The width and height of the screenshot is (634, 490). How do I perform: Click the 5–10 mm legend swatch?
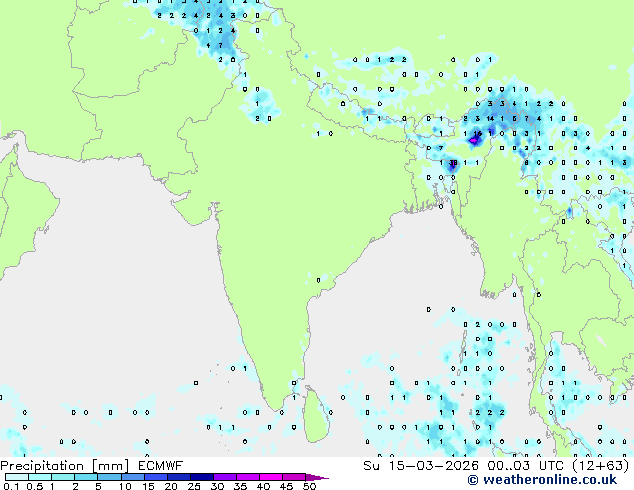(109, 477)
